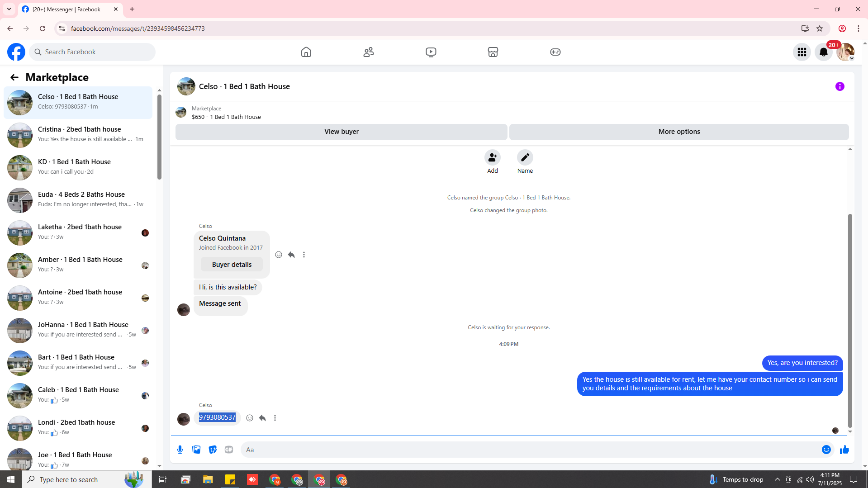Click the $650 - 1 Bed 1 Bath House listing

click(x=226, y=117)
